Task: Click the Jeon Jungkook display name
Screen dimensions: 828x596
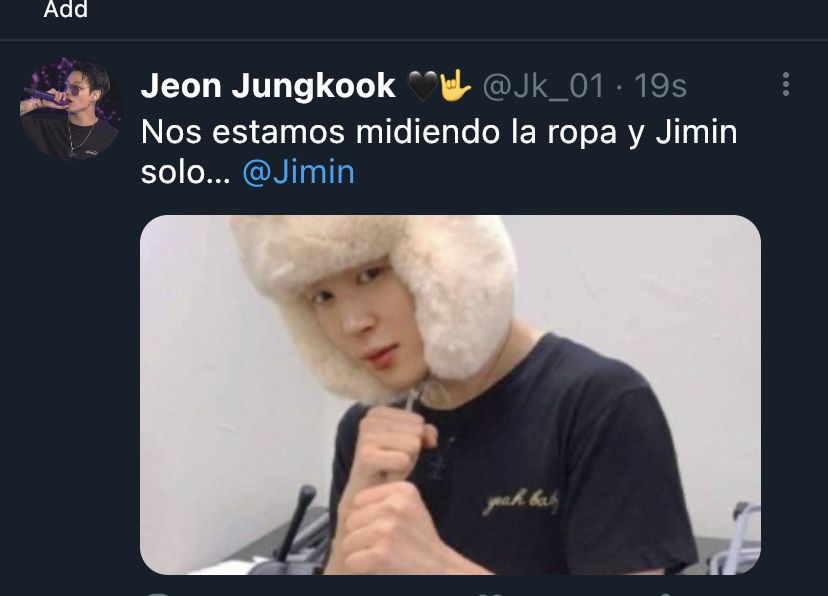Action: coord(268,86)
